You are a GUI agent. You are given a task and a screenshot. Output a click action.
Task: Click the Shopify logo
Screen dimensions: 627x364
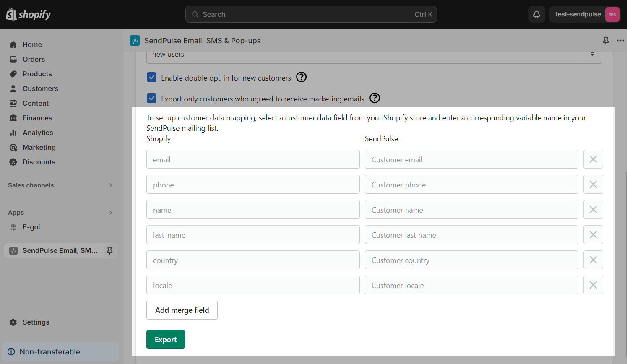click(x=29, y=15)
